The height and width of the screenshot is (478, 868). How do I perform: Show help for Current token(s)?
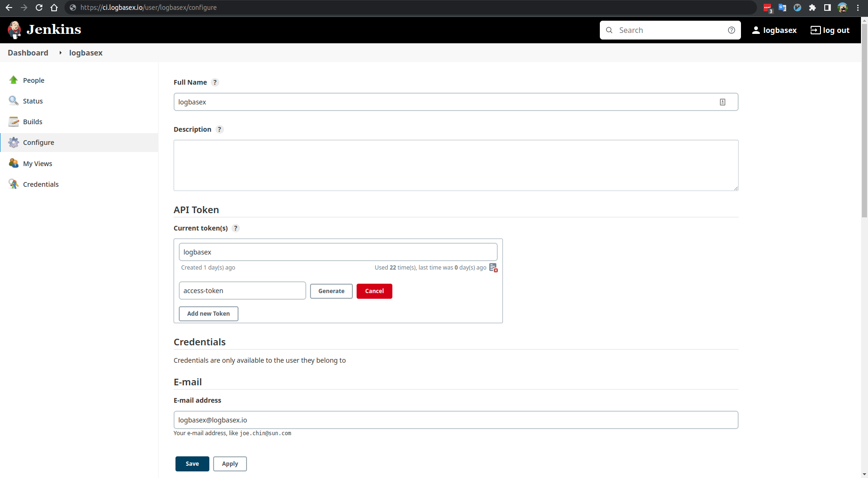[236, 228]
